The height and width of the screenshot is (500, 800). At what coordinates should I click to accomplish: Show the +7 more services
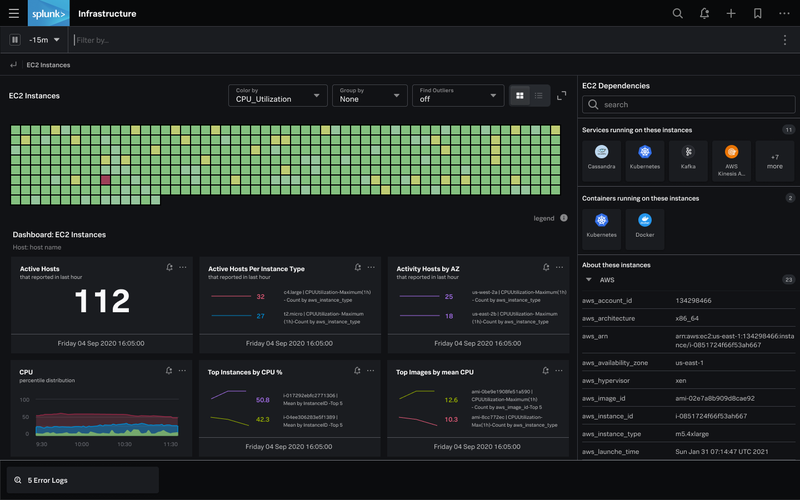pyautogui.click(x=774, y=161)
